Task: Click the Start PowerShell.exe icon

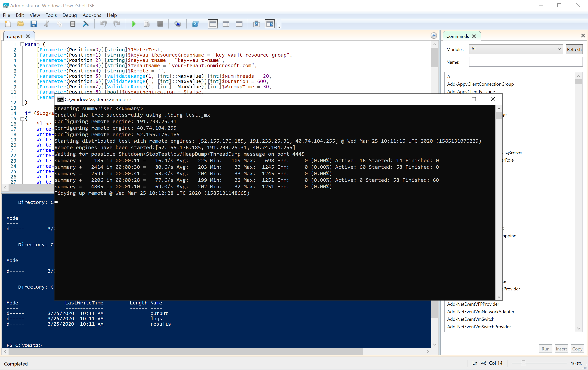Action: pos(195,24)
